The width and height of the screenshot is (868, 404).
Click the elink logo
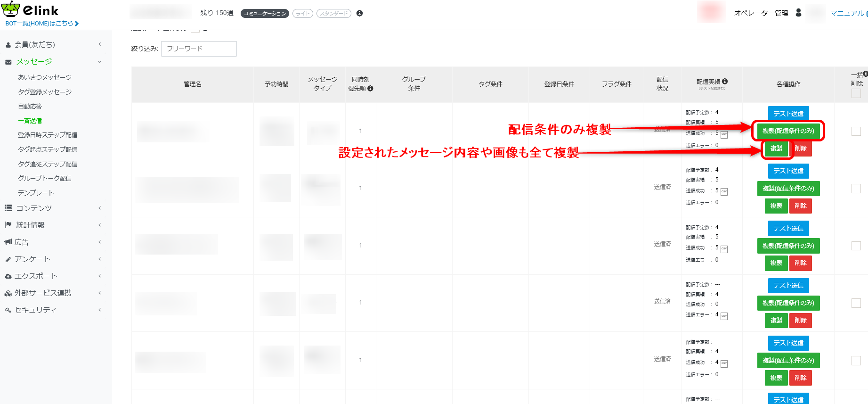tap(30, 9)
